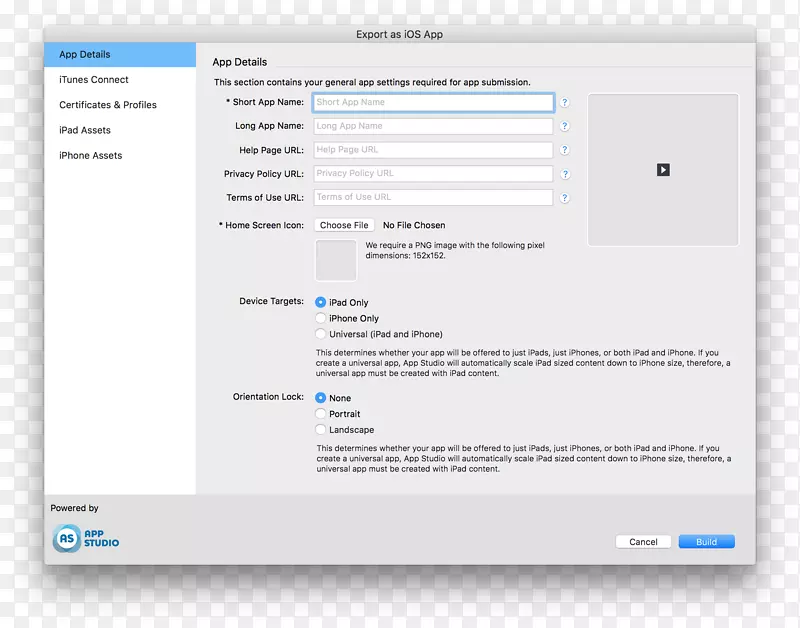This screenshot has height=628, width=800.
Task: Select the iPhone Only device target
Action: [x=320, y=318]
